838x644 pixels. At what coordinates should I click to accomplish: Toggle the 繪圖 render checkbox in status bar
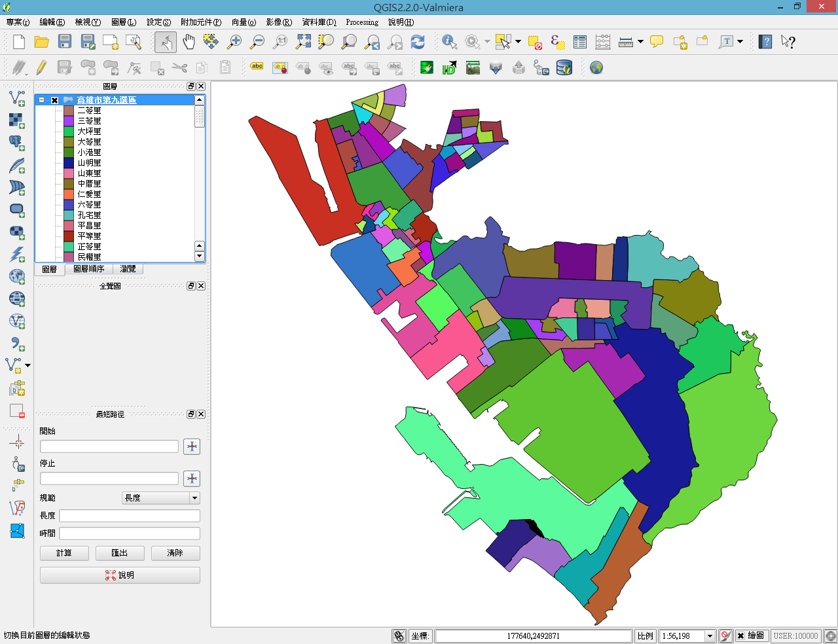point(740,635)
